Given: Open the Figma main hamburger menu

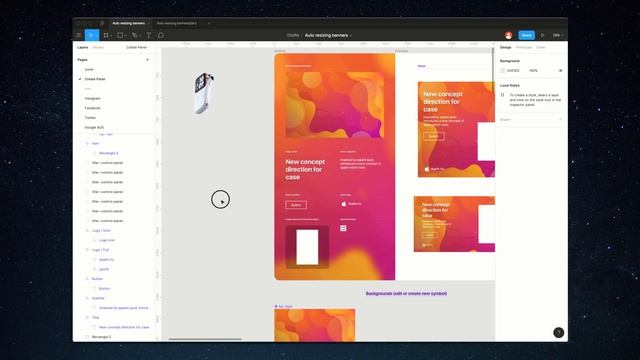Looking at the screenshot, I should pyautogui.click(x=79, y=36).
